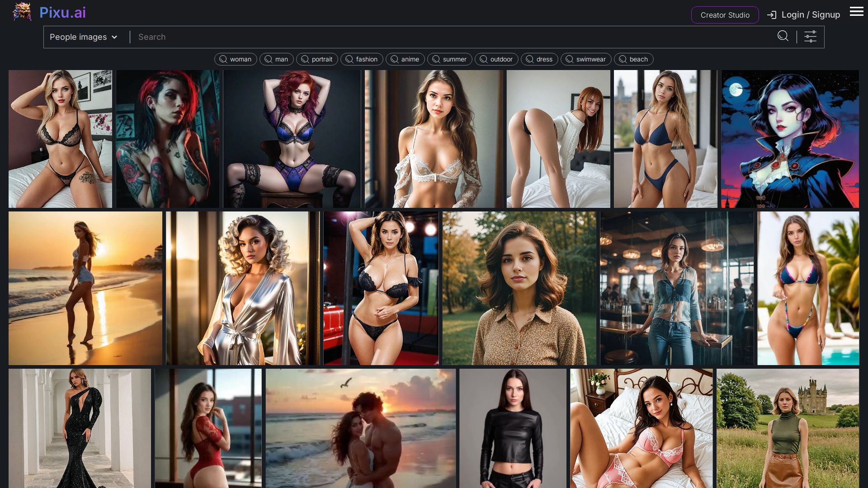Click the chevron beside People images
Screen dimensions: 868x488
pyautogui.click(x=114, y=37)
